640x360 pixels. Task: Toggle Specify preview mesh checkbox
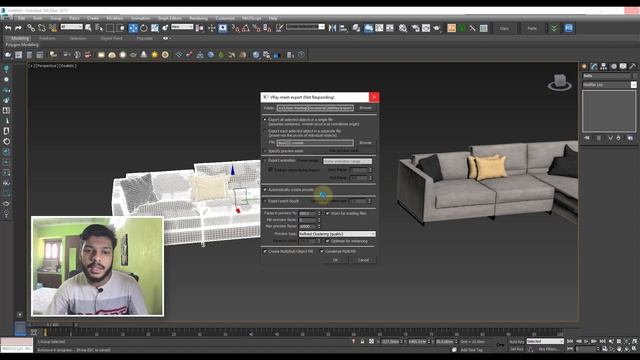point(265,151)
